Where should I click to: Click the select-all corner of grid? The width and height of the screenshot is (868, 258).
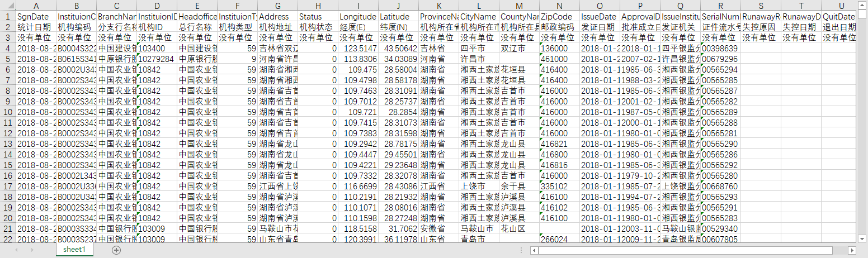click(x=7, y=6)
